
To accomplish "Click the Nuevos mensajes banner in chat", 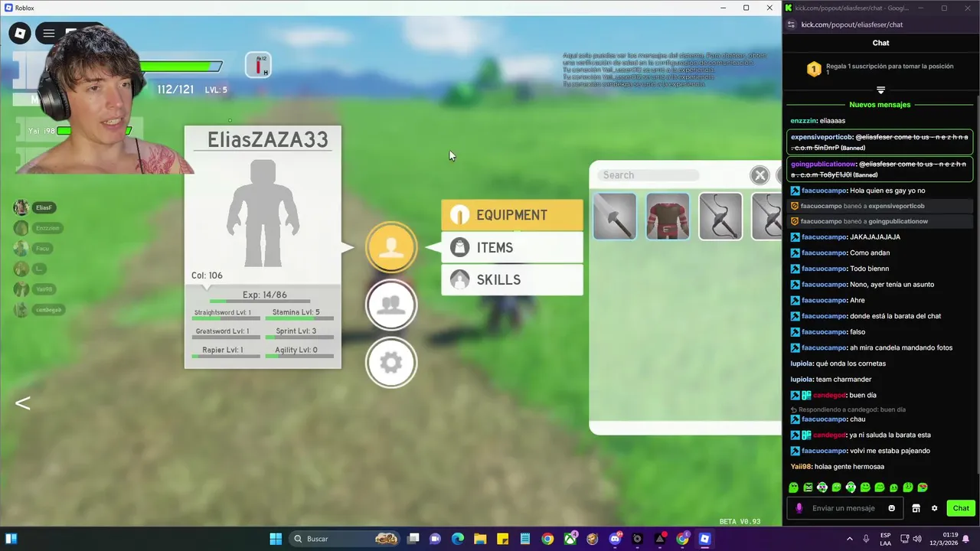I will click(880, 105).
